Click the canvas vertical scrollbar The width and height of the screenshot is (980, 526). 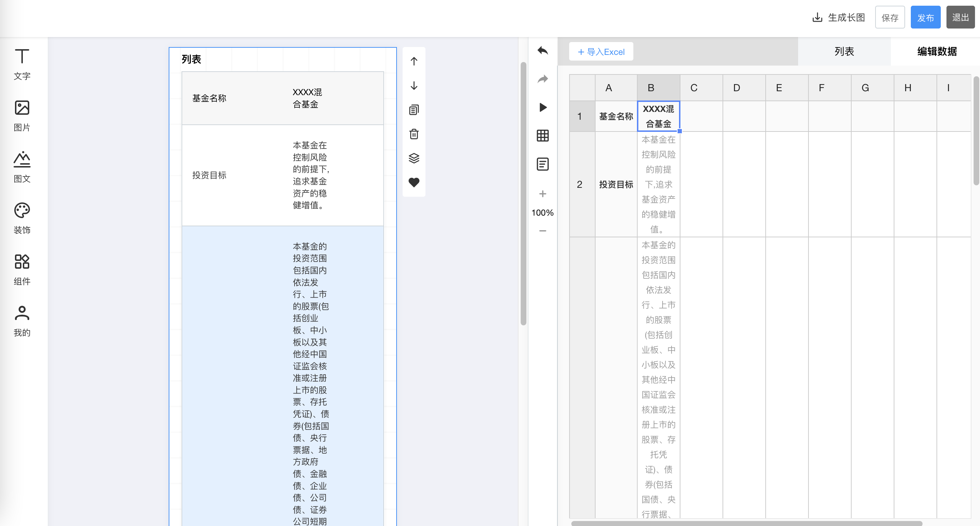coord(524,194)
